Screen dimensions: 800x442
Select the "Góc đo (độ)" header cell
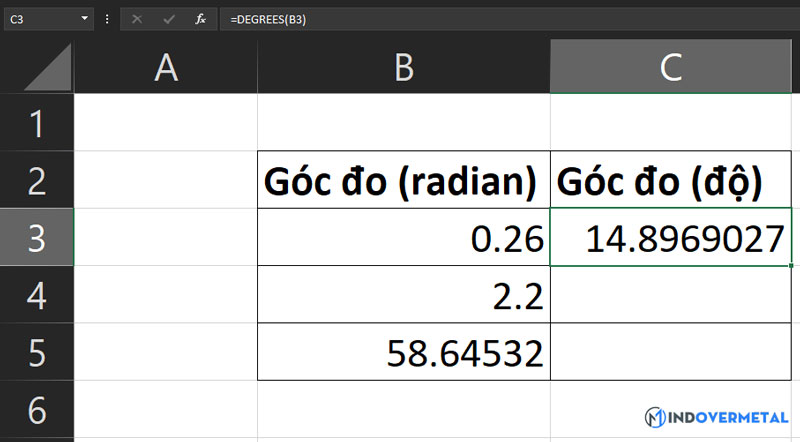point(672,181)
